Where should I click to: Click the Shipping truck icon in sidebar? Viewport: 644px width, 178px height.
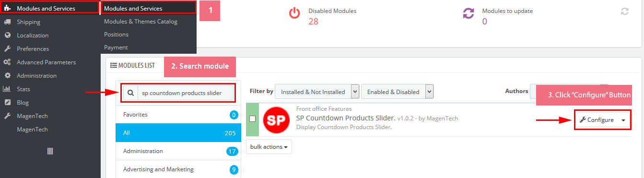coord(7,22)
